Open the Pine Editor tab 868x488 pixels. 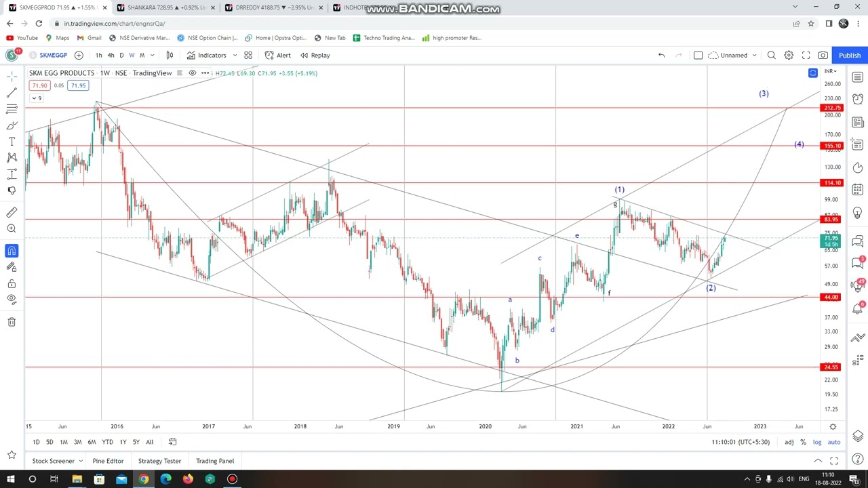108,461
